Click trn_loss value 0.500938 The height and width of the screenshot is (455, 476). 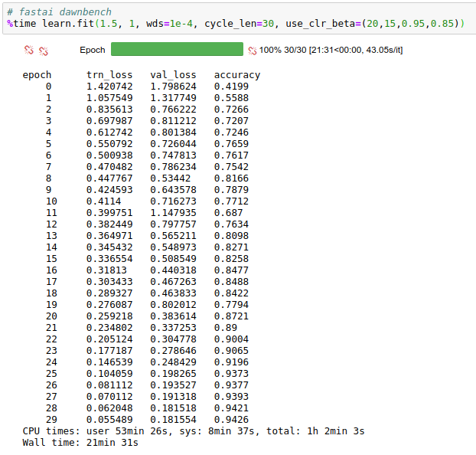(x=109, y=155)
